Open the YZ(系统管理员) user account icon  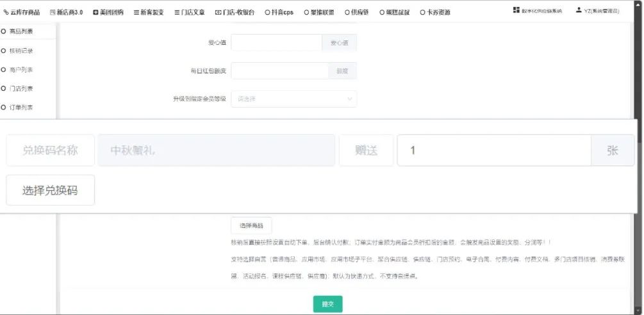(579, 10)
